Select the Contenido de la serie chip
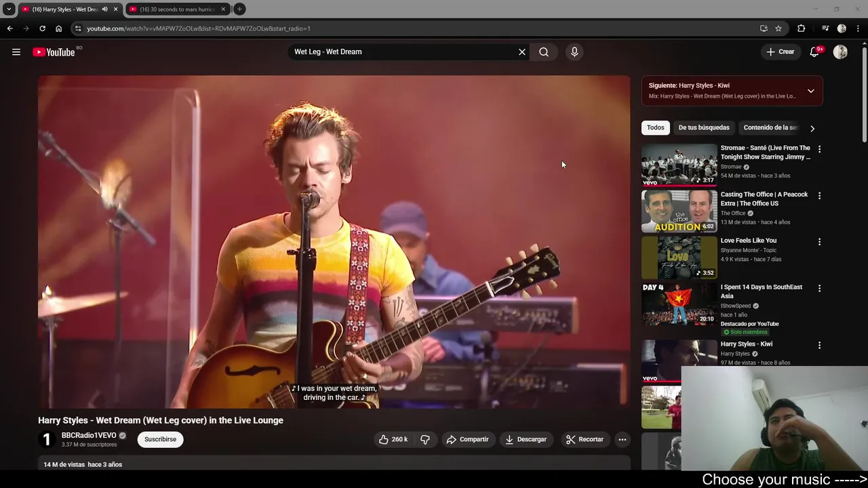This screenshot has height=488, width=868. click(x=770, y=127)
